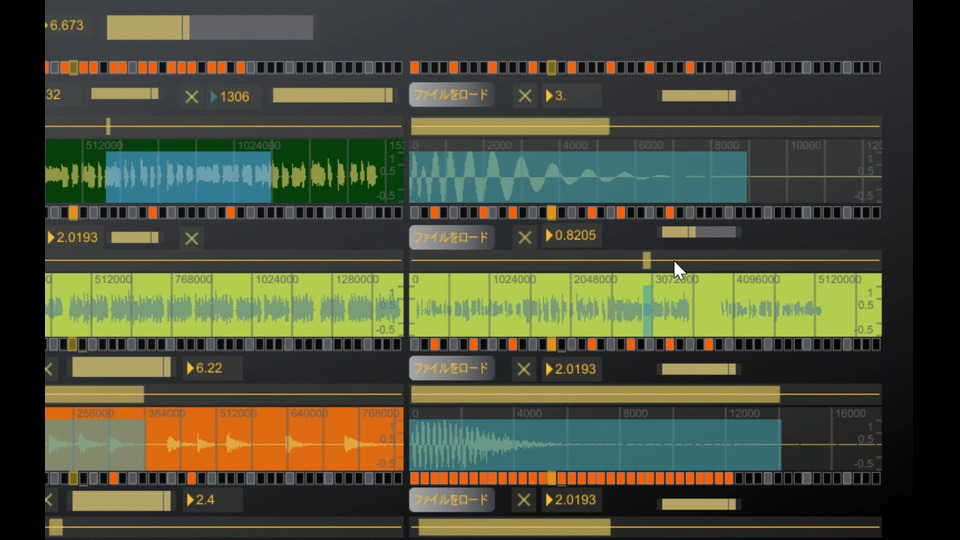The height and width of the screenshot is (540, 960).
Task: Click the bottom-most 2.0193 number box
Action: pyautogui.click(x=572, y=500)
